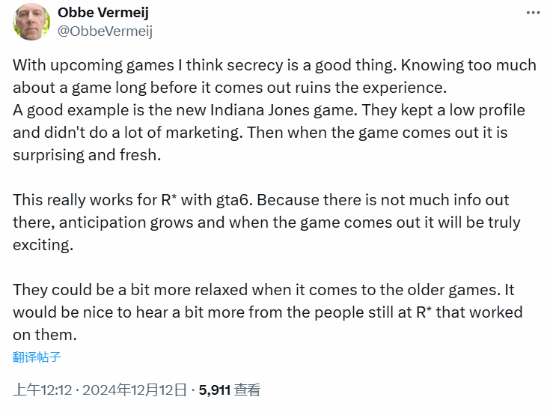Click the paragraph about older games
This screenshot has height=412, width=550.
pyautogui.click(x=268, y=312)
